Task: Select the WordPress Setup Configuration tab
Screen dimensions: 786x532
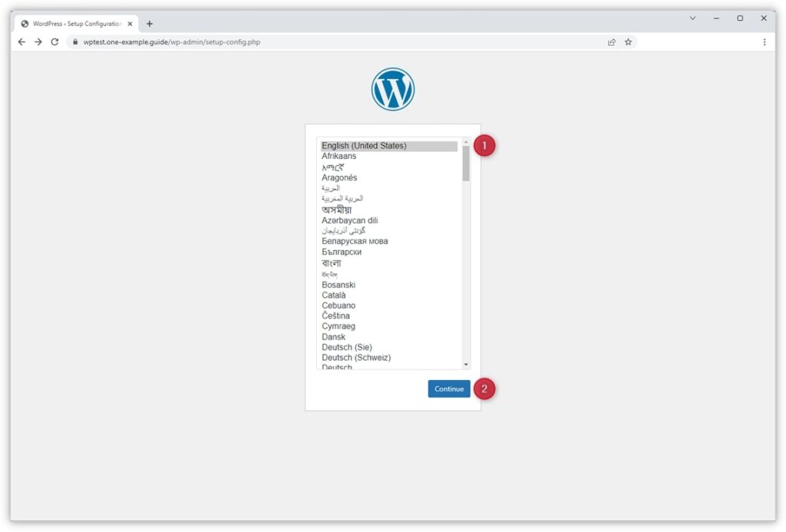Action: click(77, 24)
